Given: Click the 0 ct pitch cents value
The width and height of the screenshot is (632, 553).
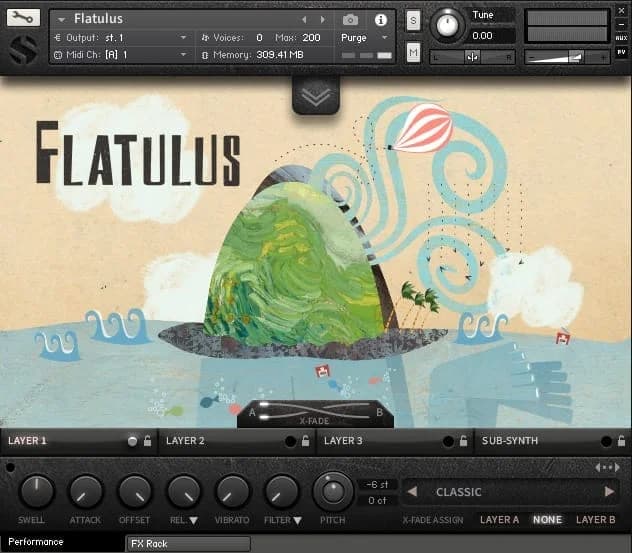Looking at the screenshot, I should 377,501.
